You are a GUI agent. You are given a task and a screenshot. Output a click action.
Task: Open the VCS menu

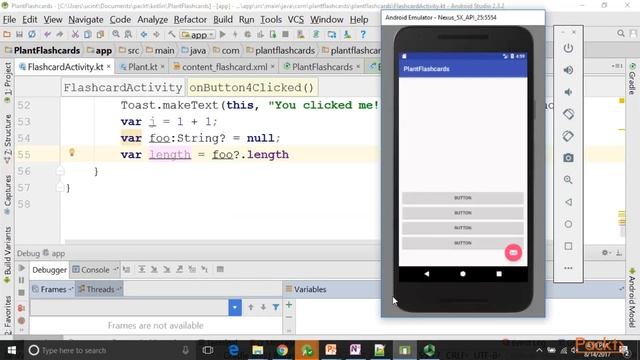[296, 20]
